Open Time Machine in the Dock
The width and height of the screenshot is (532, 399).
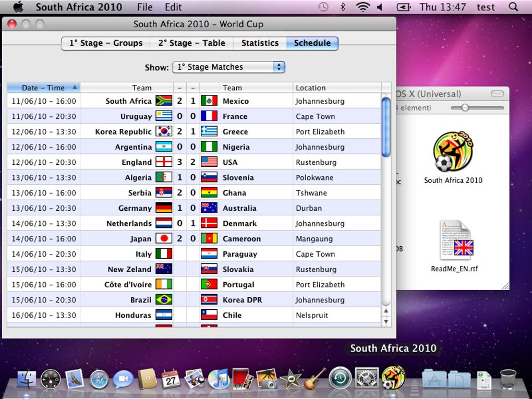[340, 378]
